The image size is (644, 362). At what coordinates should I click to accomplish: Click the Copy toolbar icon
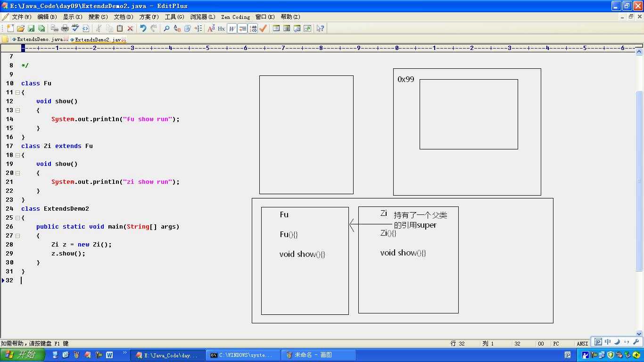(x=109, y=28)
